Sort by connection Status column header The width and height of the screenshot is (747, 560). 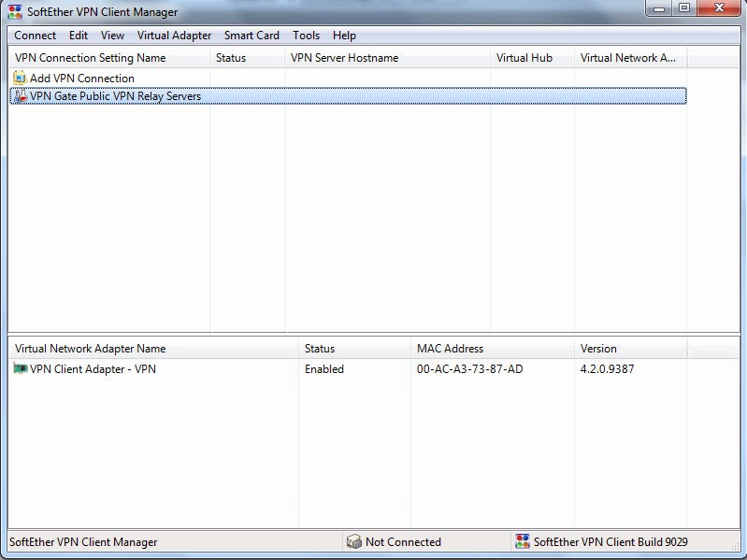point(247,58)
